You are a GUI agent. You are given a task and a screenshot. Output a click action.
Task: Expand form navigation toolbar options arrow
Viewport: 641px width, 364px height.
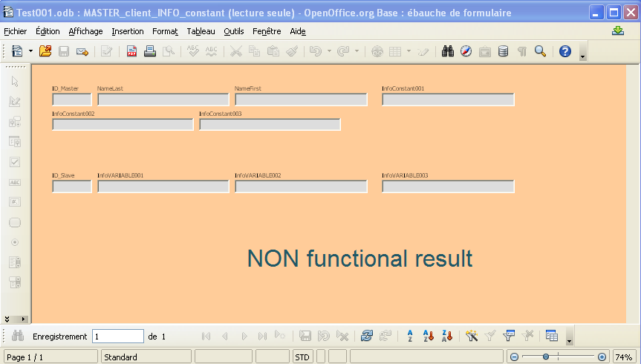569,339
